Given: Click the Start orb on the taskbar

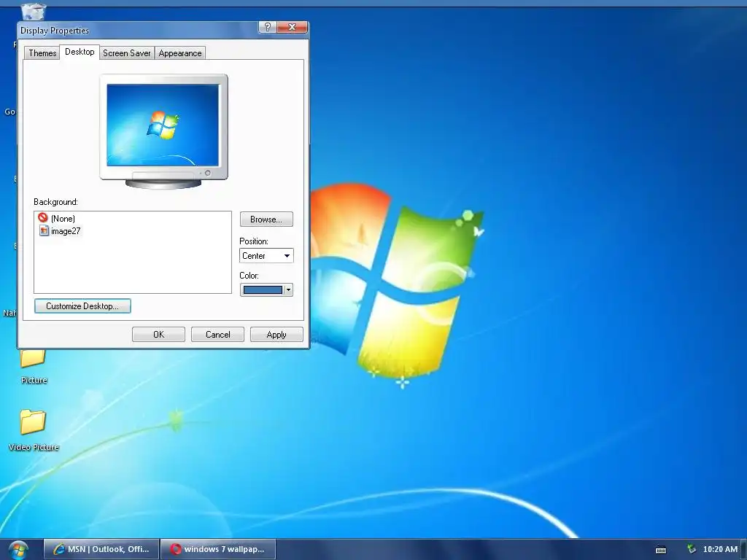Looking at the screenshot, I should [x=18, y=550].
